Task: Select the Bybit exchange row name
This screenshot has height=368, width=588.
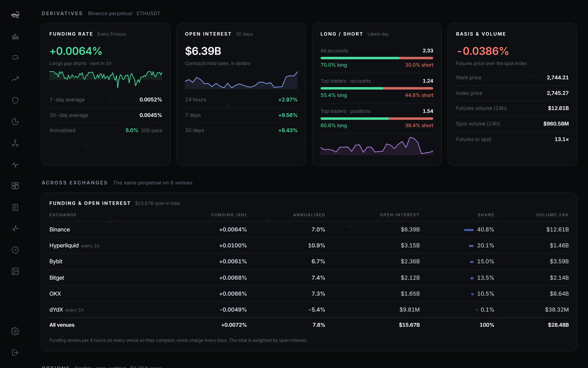Action: tap(56, 261)
